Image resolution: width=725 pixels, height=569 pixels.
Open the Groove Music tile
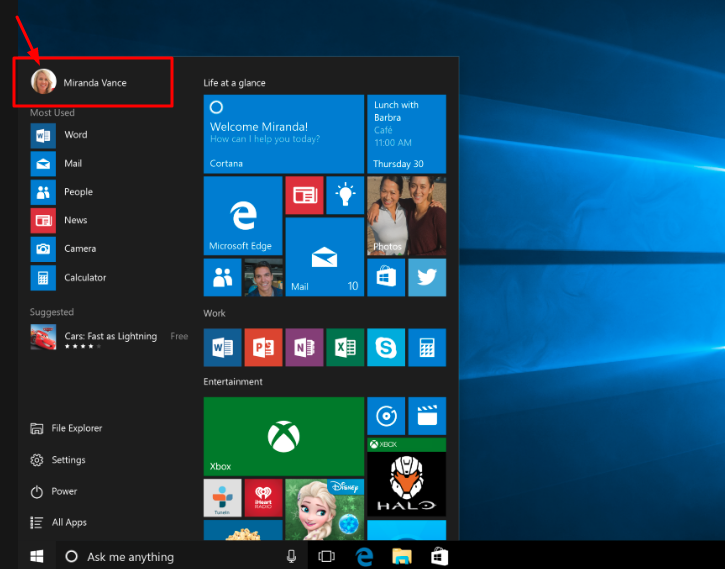386,416
